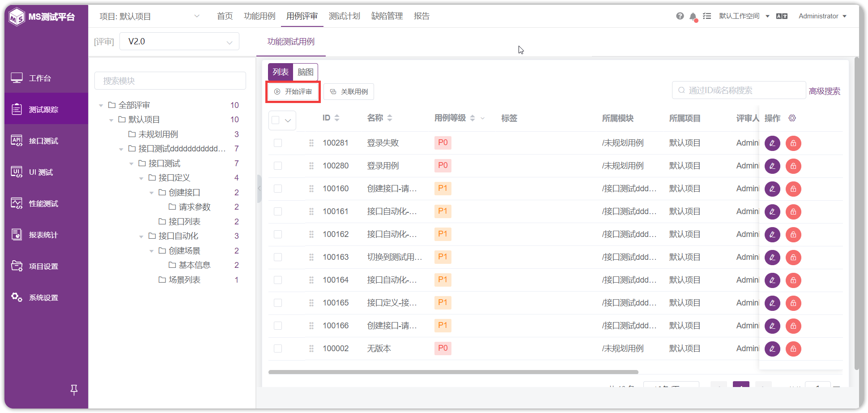Open the 项目: 默认项目 dropdown
Viewport: 868px width, 413px height.
[x=149, y=17]
